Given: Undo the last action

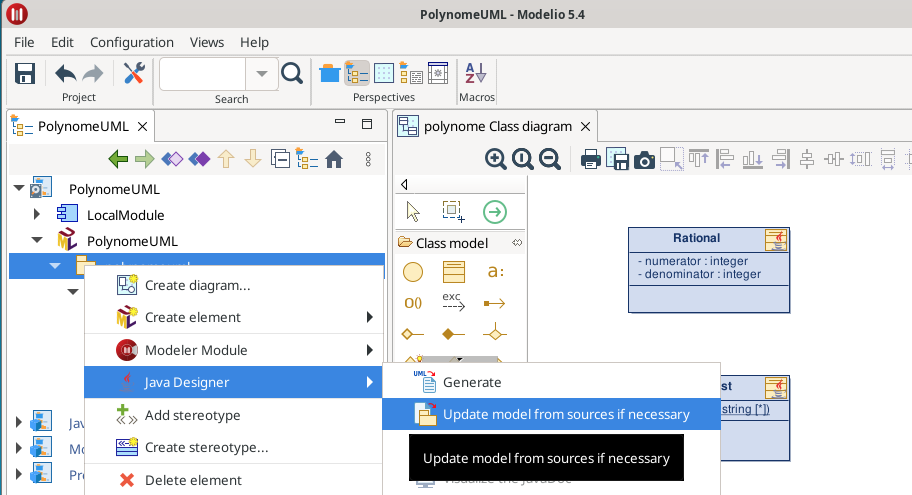Looking at the screenshot, I should tap(65, 74).
